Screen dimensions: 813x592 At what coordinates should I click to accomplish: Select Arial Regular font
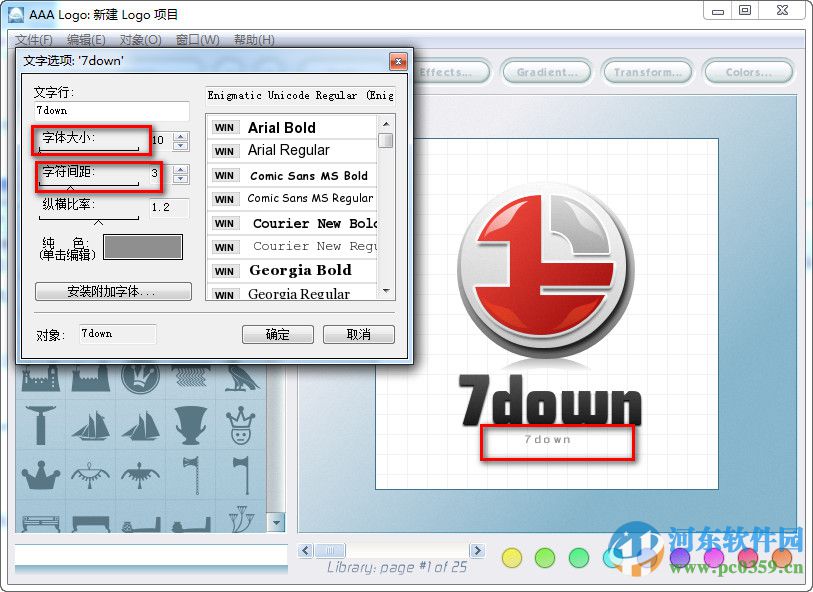292,150
